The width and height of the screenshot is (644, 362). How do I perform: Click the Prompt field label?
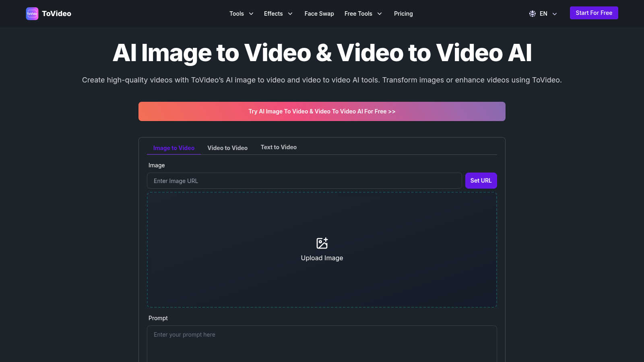158,318
